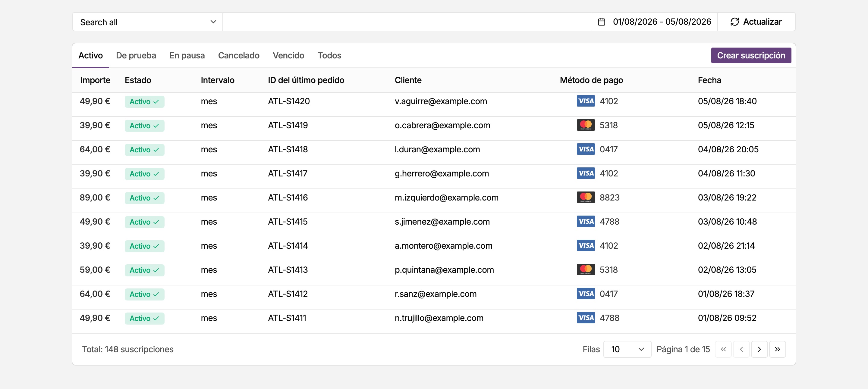
Task: Click Mastercard icon in the ATL-S1416 row
Action: pos(586,197)
